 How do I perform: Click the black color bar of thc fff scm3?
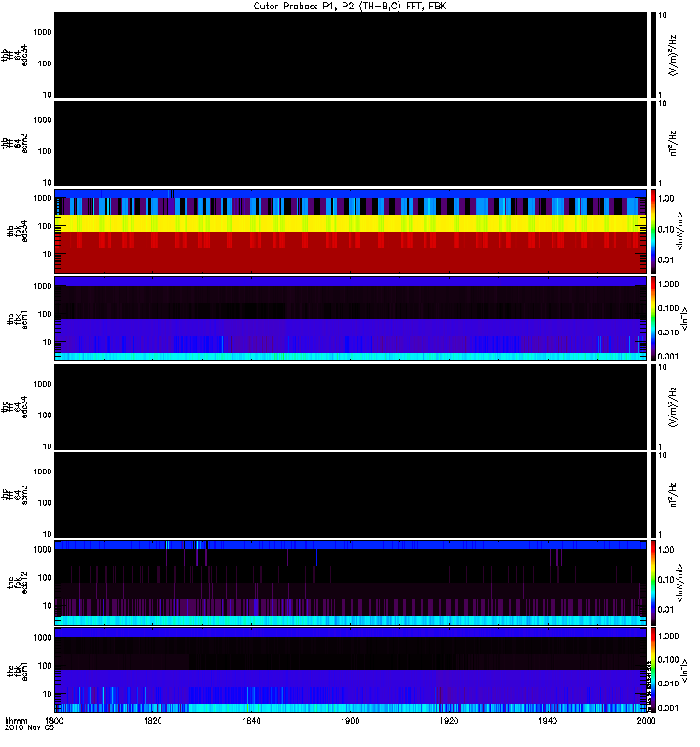click(652, 495)
